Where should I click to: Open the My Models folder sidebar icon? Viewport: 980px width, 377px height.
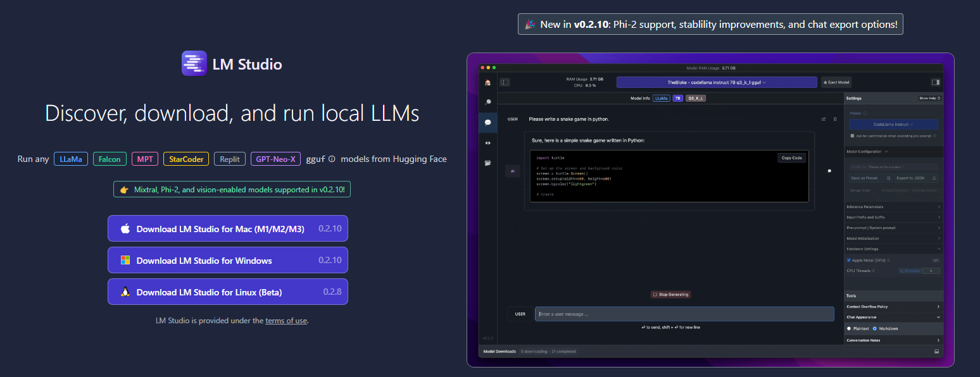(487, 163)
